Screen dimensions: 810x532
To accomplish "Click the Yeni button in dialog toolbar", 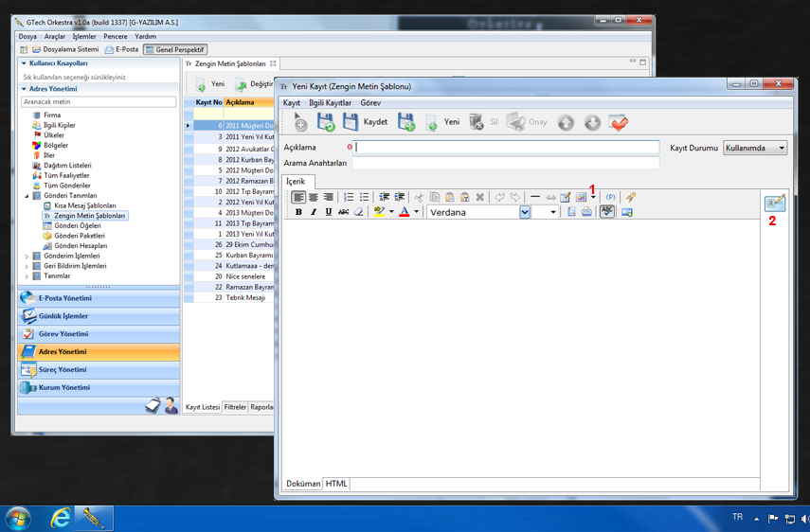I will 442,122.
